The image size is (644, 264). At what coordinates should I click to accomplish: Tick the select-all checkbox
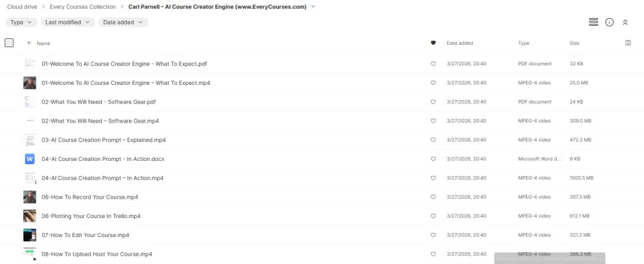click(9, 43)
